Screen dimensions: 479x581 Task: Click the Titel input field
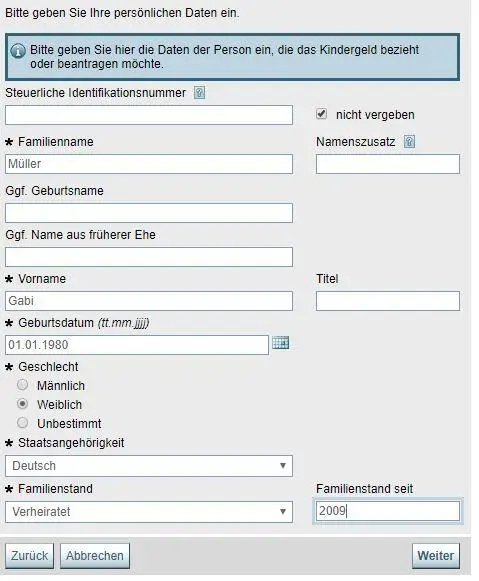388,301
